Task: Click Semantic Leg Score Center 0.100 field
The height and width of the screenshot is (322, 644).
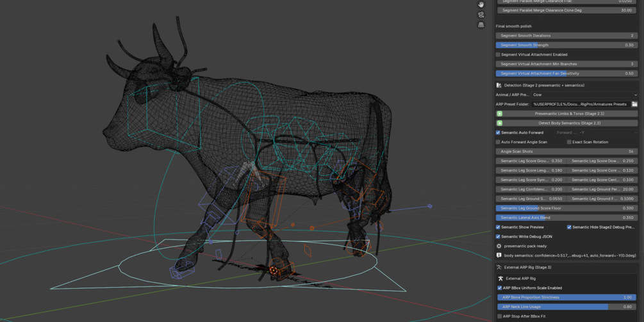Action: 602,180
